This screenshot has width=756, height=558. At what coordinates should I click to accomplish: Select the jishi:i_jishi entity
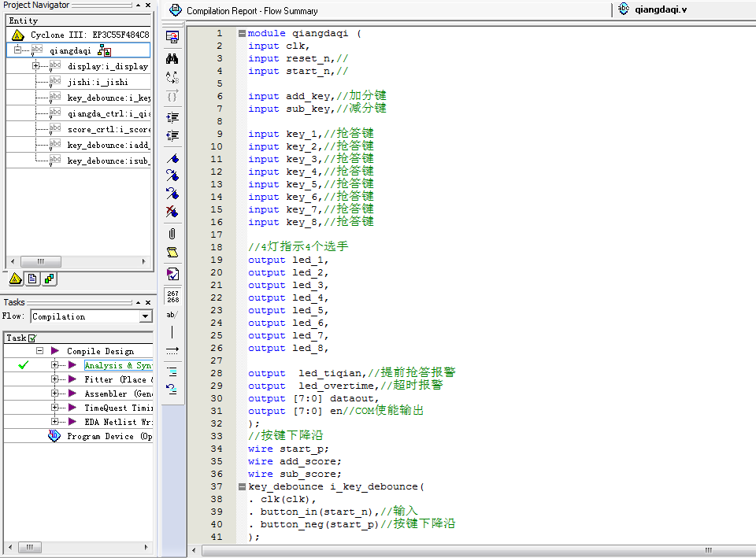[x=97, y=82]
